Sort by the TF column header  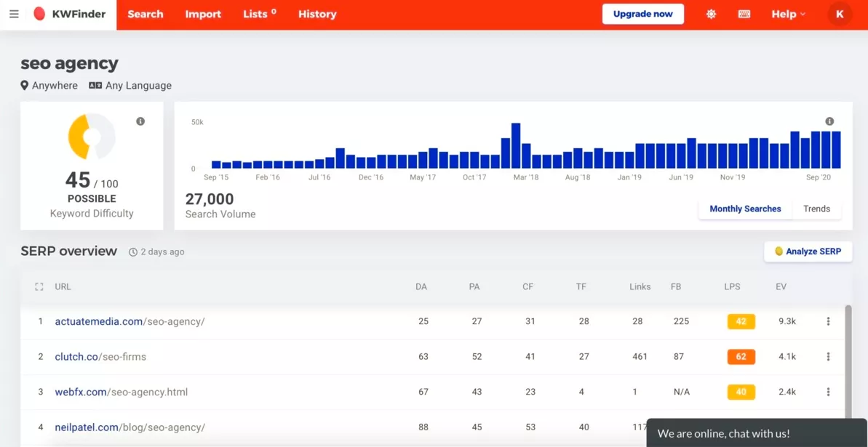581,286
